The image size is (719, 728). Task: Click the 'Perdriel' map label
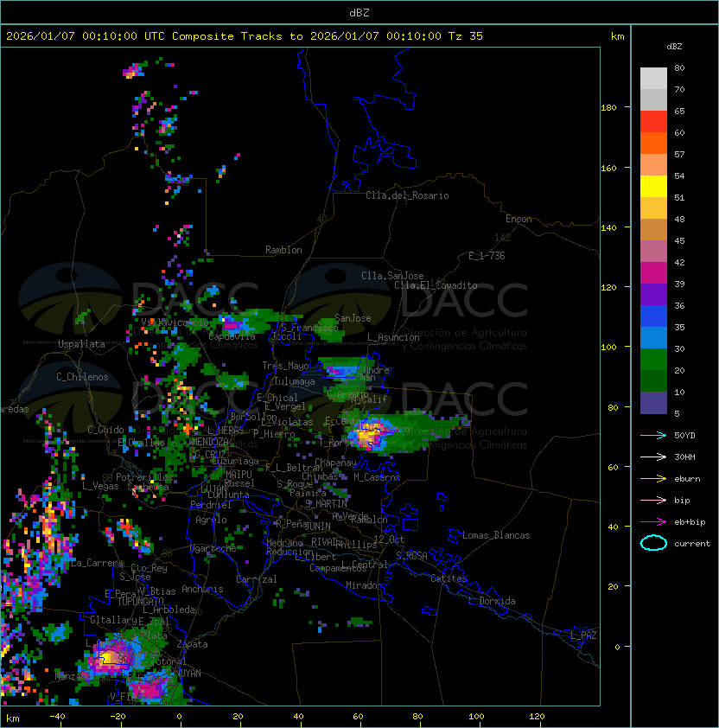[x=211, y=505]
